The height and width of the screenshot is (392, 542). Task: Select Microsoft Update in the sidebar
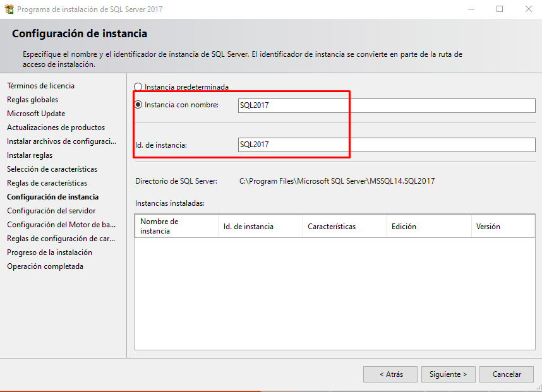point(36,114)
